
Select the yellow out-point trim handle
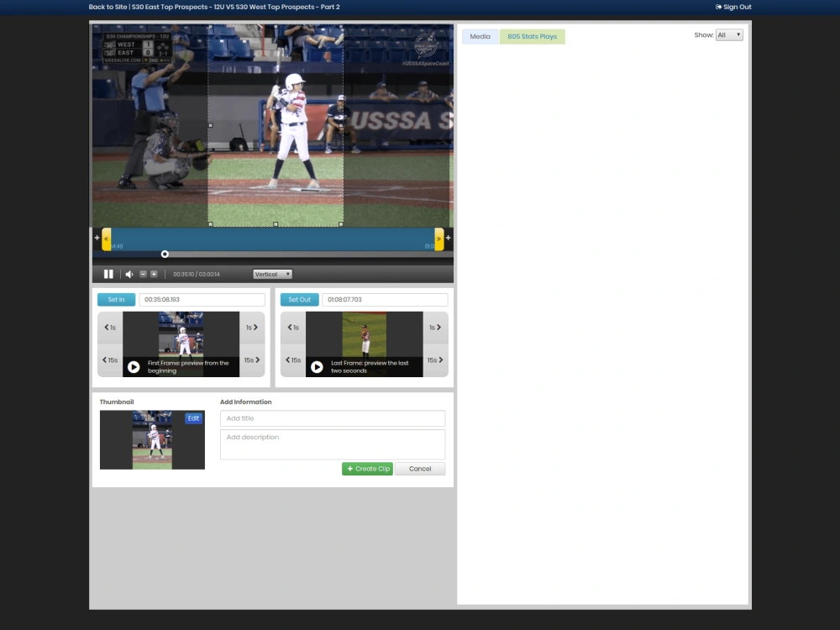point(438,239)
